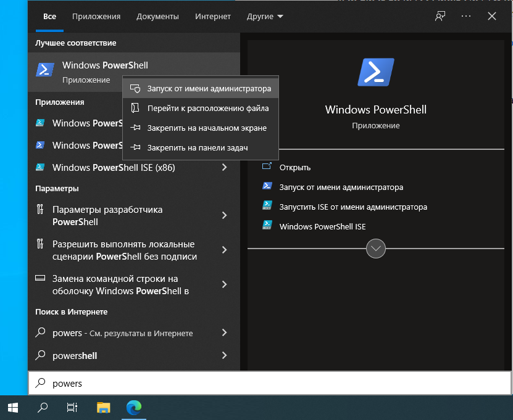Expand arrow for powershell suggestion
The image size is (513, 420).
tap(225, 355)
